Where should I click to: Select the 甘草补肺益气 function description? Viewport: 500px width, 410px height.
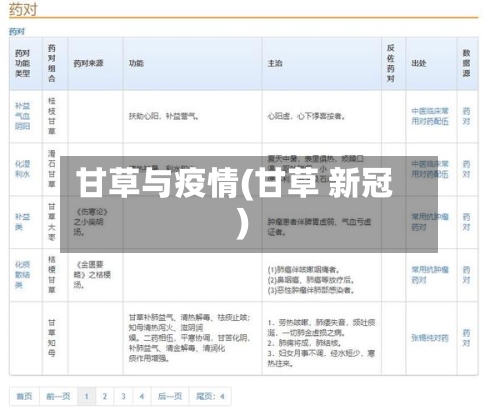(x=190, y=338)
